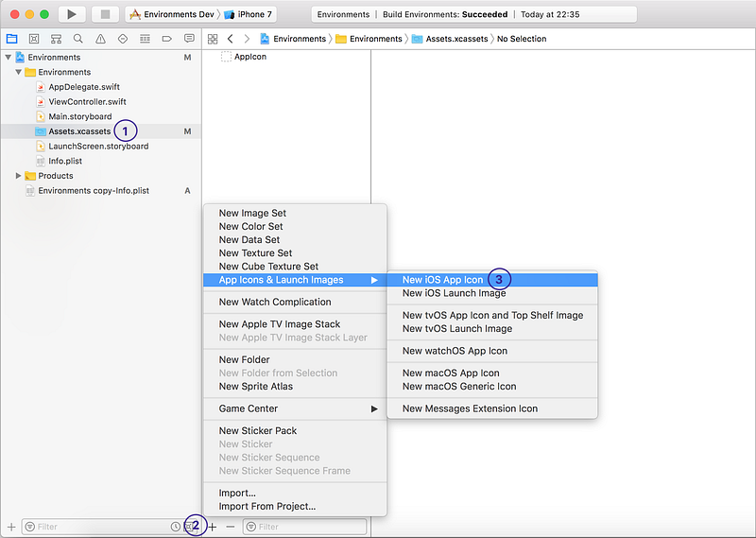Viewport: 756px width, 538px height.
Task: Click Environments project in jump bar
Action: click(293, 39)
